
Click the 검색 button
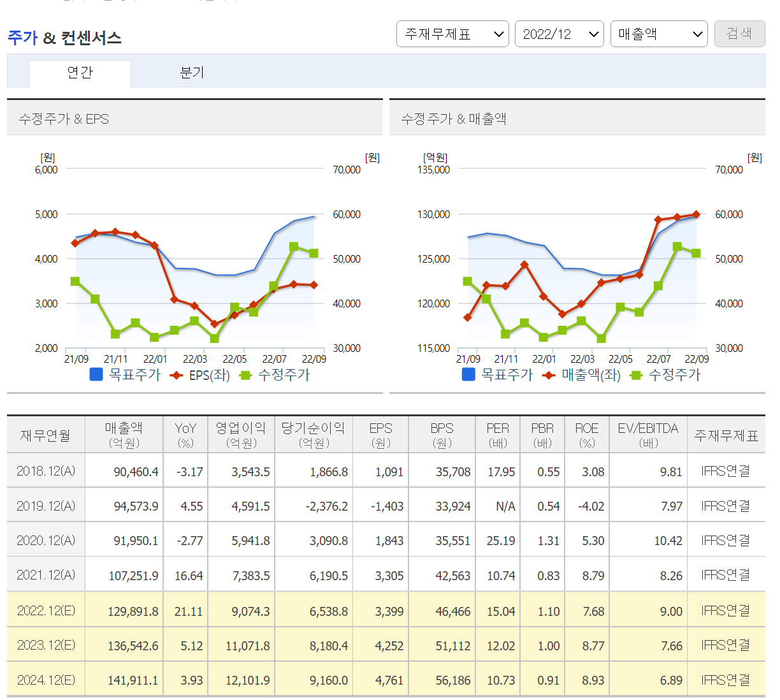pos(739,34)
